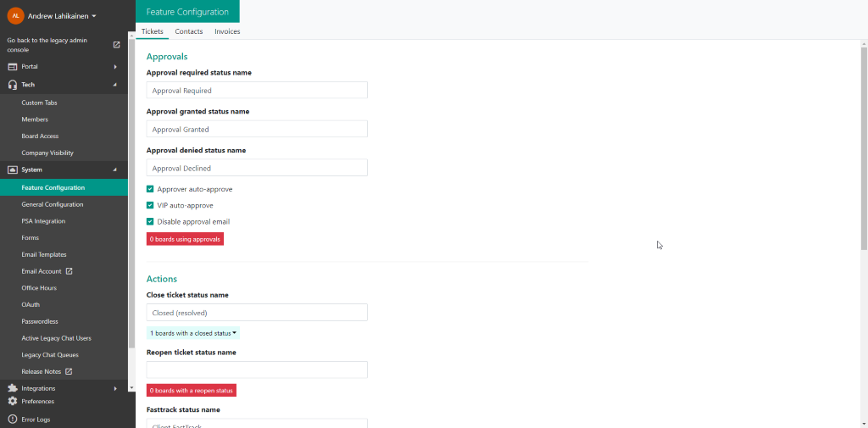The height and width of the screenshot is (428, 868).
Task: Click external link icon next to Release Notes
Action: pos(69,371)
